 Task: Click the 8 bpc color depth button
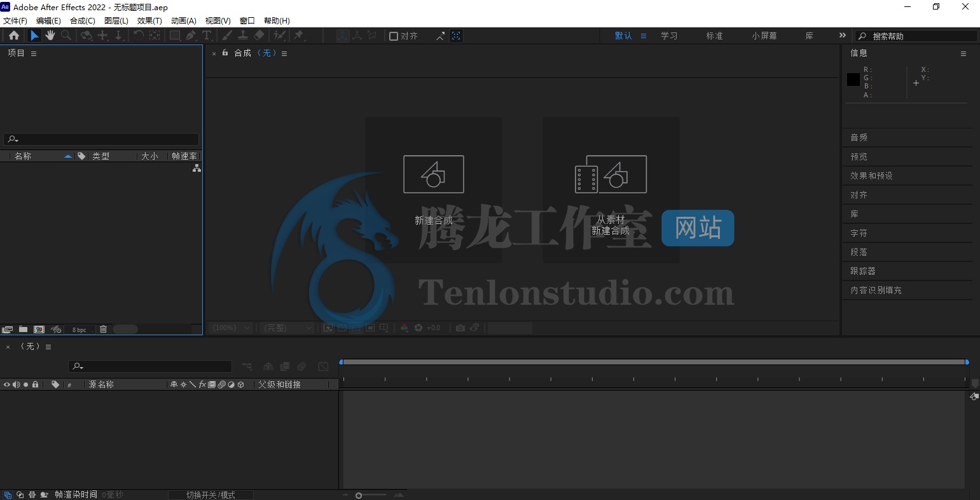79,330
